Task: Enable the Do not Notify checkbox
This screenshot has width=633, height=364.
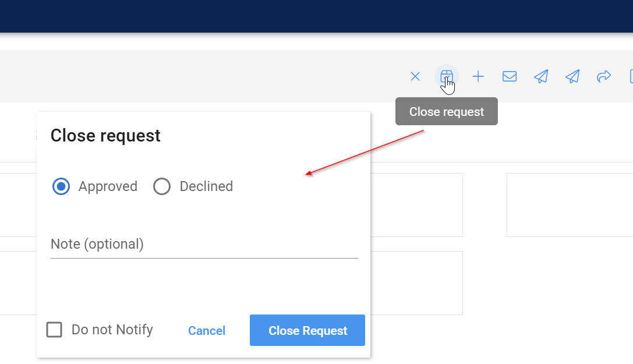Action: click(54, 330)
